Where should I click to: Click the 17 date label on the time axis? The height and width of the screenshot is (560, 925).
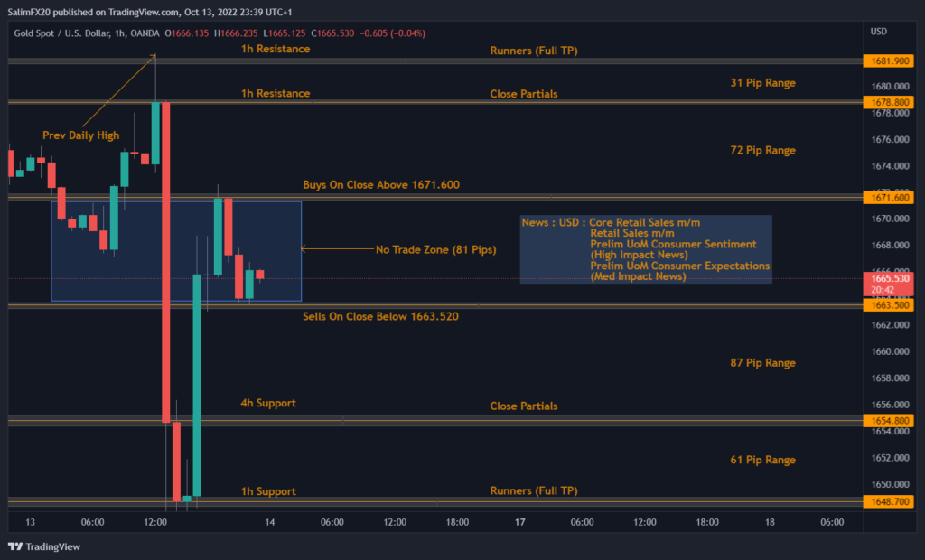519,522
